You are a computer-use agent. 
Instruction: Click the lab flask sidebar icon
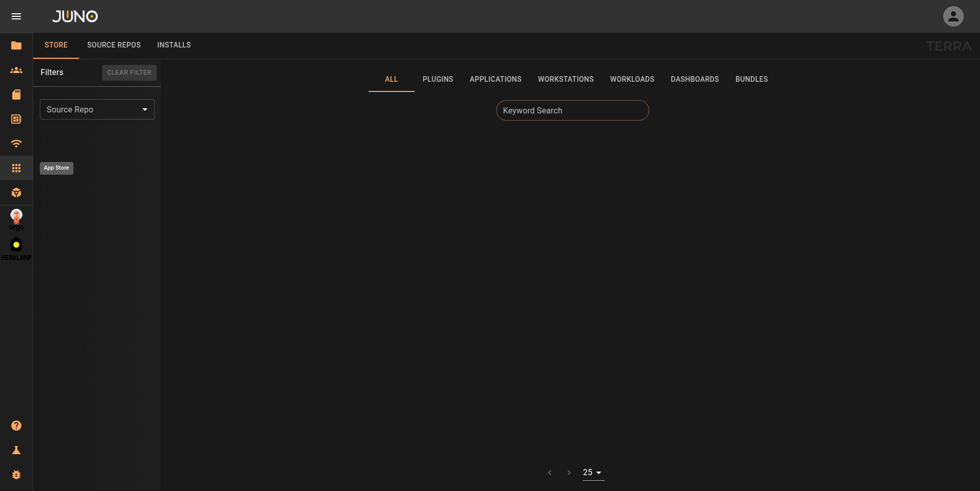pyautogui.click(x=16, y=450)
